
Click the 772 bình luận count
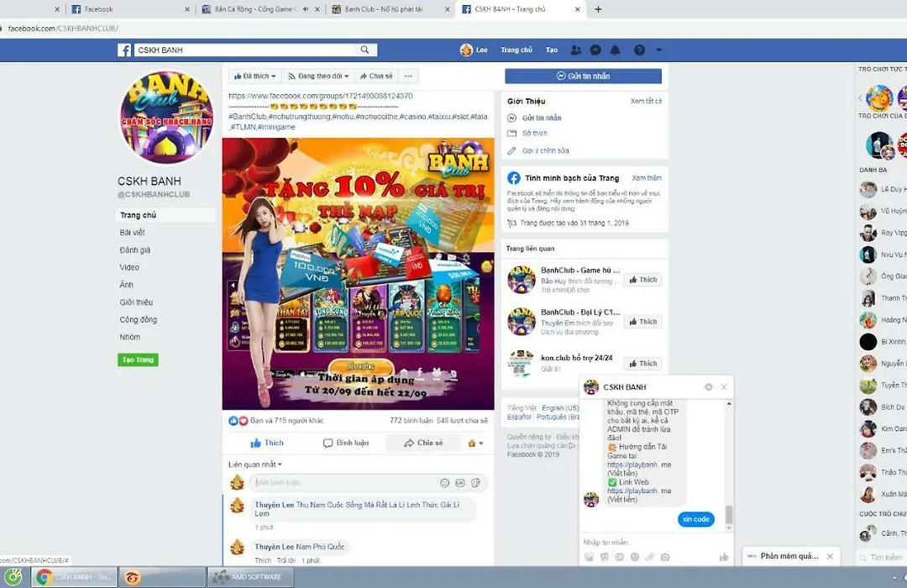(x=410, y=421)
